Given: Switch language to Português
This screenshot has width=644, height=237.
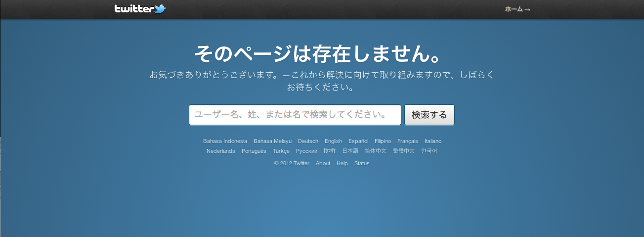Looking at the screenshot, I should (x=254, y=151).
